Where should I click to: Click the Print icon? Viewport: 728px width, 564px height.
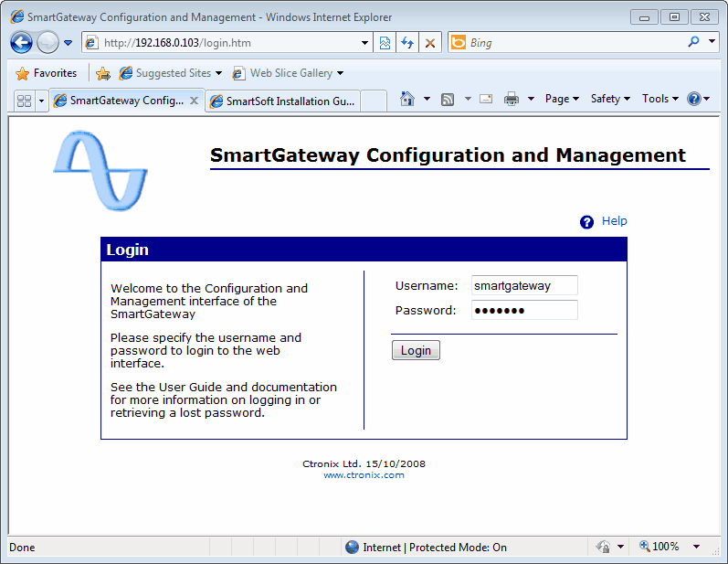[512, 99]
